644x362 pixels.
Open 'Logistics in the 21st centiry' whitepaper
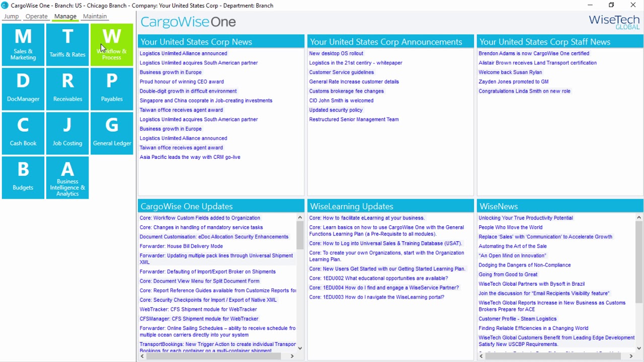tap(356, 63)
